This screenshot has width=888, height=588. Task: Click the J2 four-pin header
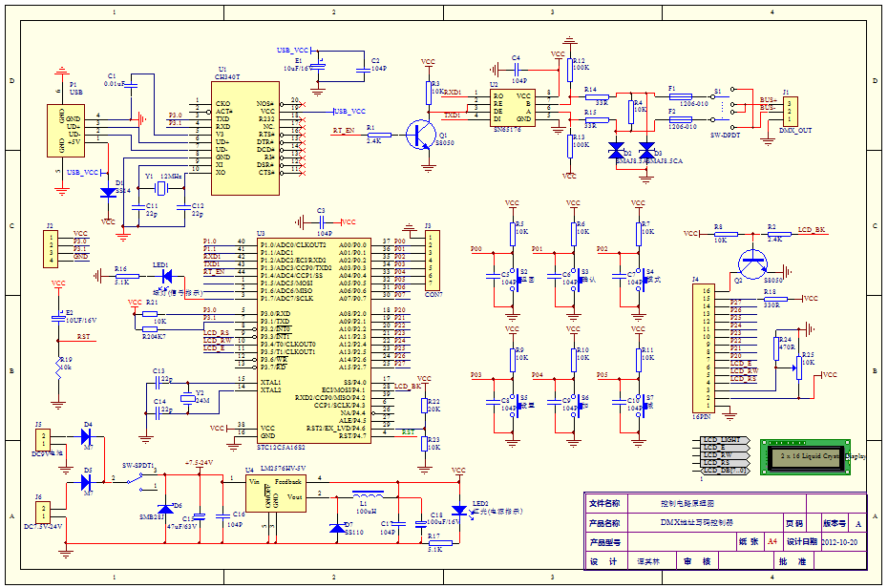pos(51,248)
